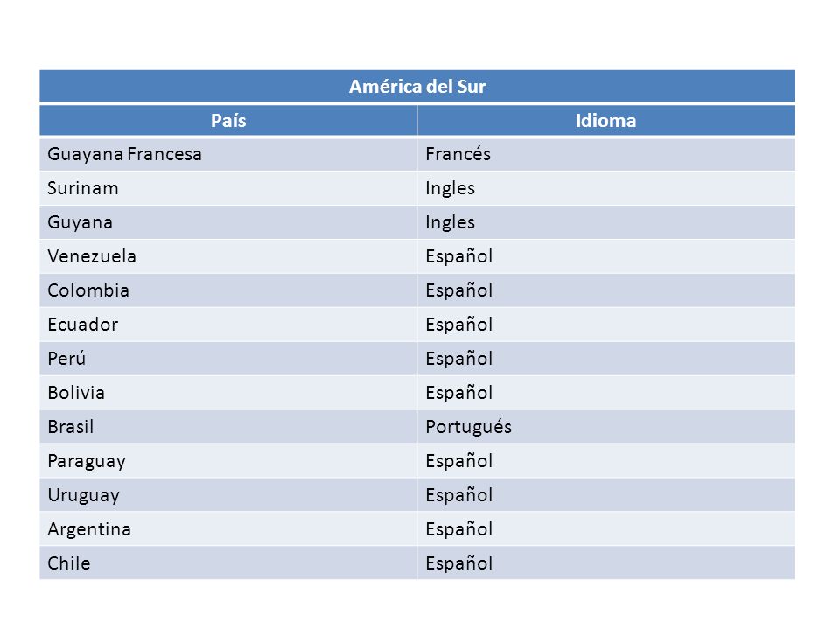840x630 pixels.
Task: Click the Portugués language cell
Action: (x=605, y=427)
